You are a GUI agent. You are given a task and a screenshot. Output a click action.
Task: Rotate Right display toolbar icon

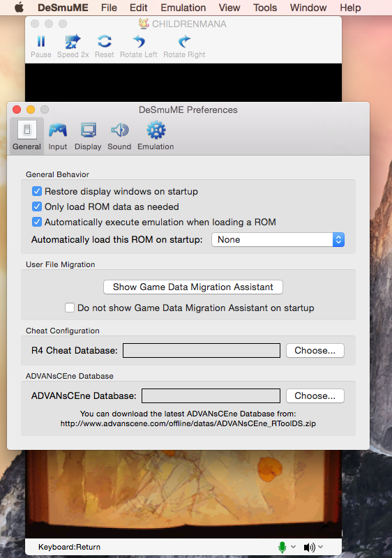coord(184,46)
